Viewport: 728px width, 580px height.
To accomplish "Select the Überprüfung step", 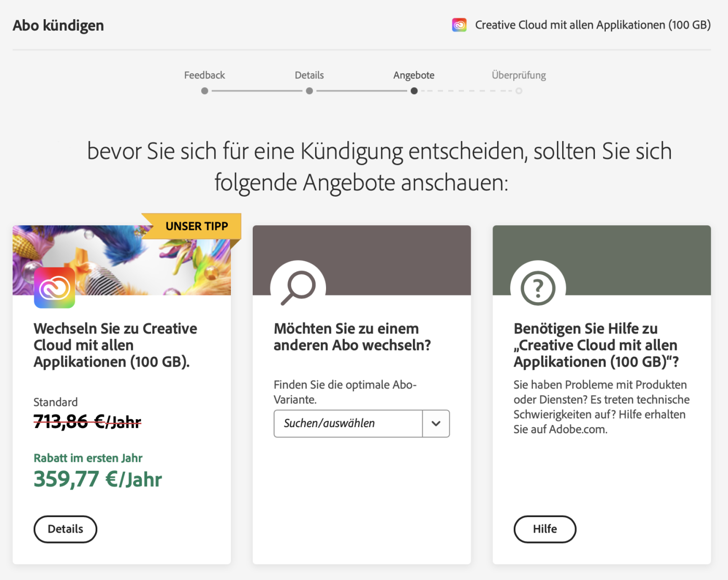I will click(519, 75).
